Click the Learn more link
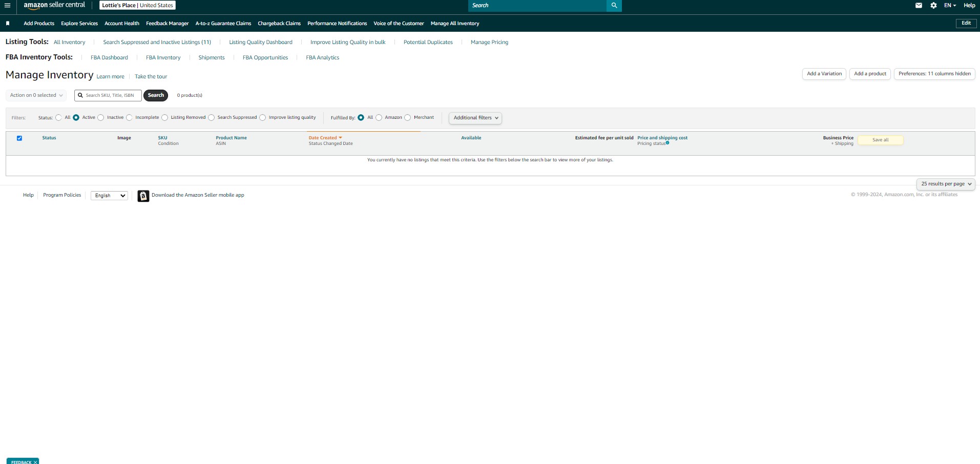 pos(111,77)
